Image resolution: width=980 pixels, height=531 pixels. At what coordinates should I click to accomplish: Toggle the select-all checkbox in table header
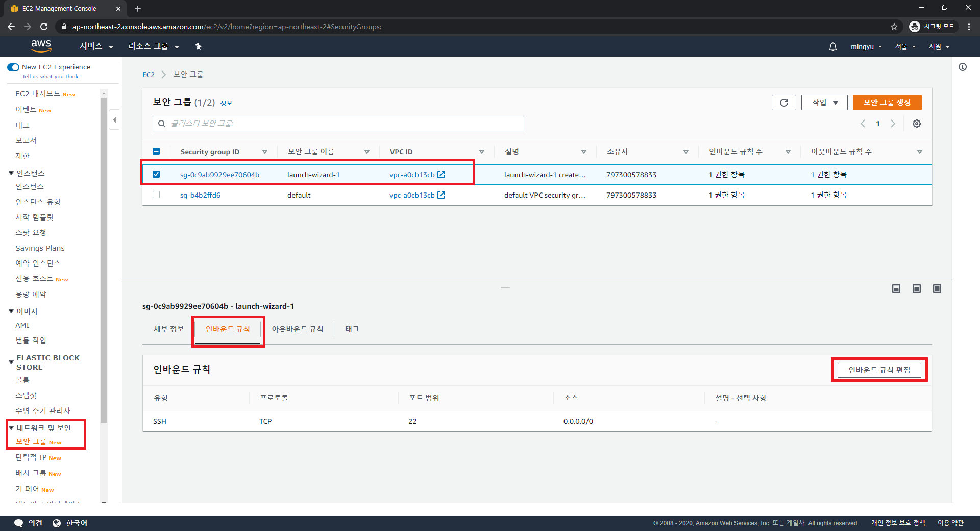click(156, 151)
